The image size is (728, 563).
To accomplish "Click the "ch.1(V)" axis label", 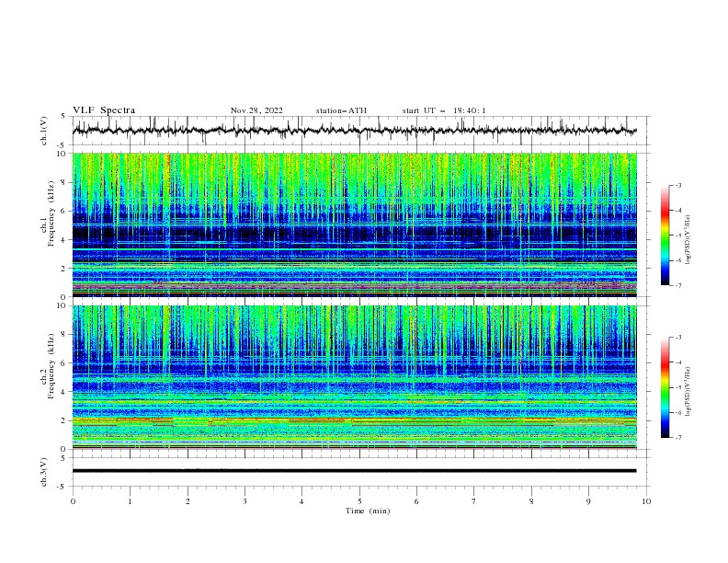I will [44, 131].
